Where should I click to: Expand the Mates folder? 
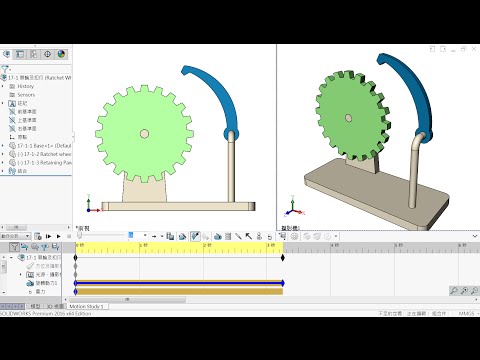pyautogui.click(x=3, y=171)
